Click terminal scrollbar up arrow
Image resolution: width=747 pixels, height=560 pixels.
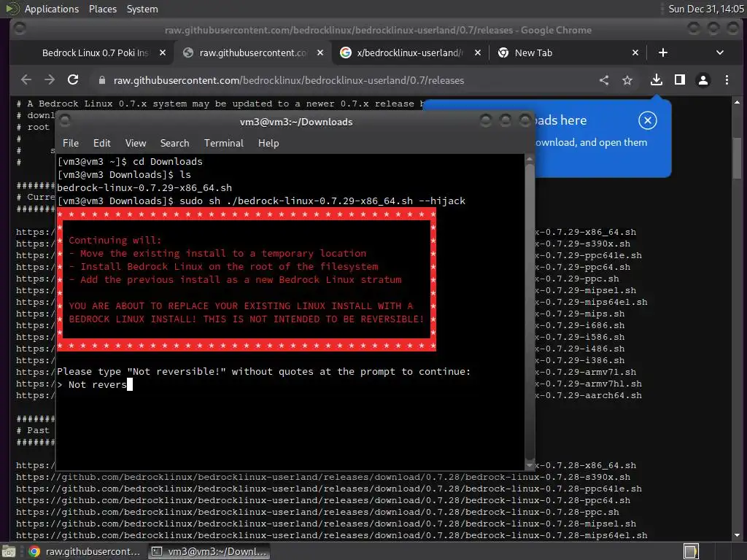[530, 159]
